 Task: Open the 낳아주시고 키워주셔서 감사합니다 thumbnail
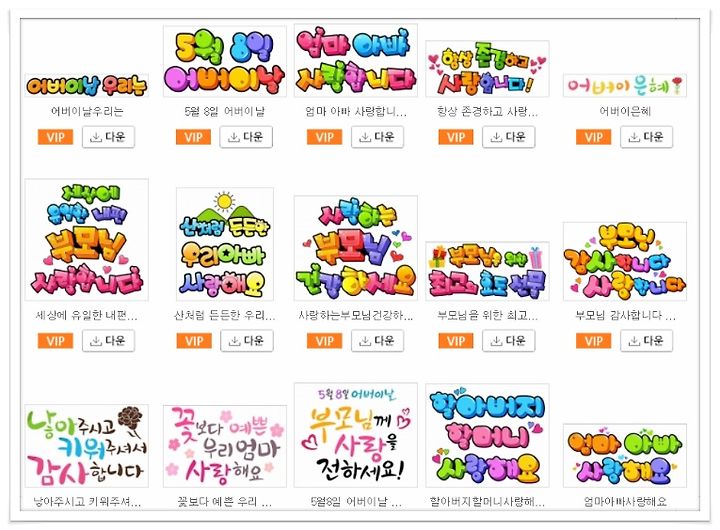[87, 445]
